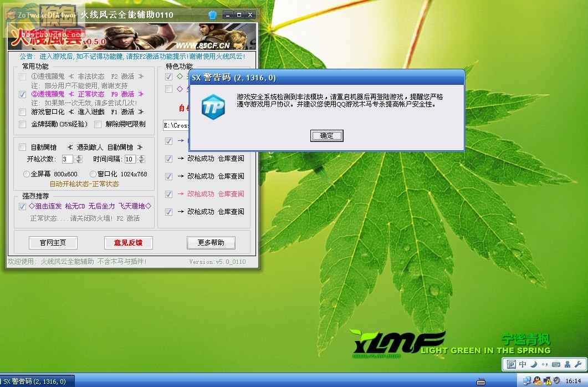Uncheck the ②透視顯鬼 正常状态 F9 checkbox

[x=23, y=94]
